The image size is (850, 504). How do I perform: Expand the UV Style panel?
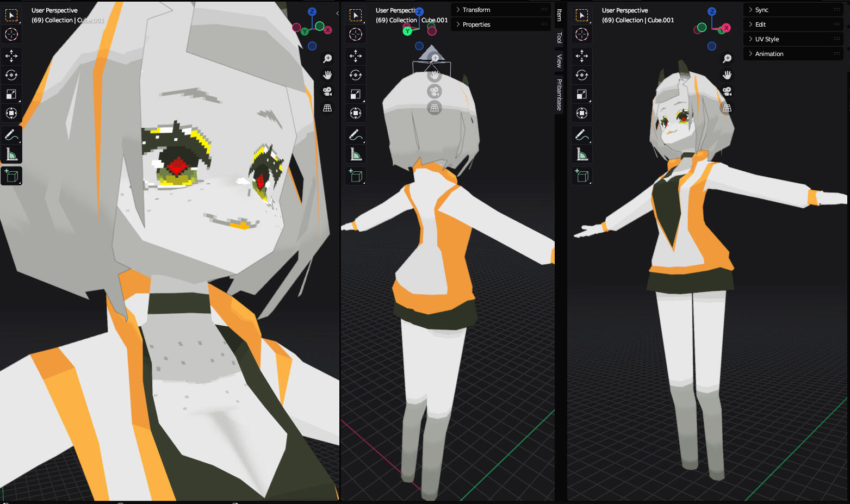pyautogui.click(x=767, y=39)
